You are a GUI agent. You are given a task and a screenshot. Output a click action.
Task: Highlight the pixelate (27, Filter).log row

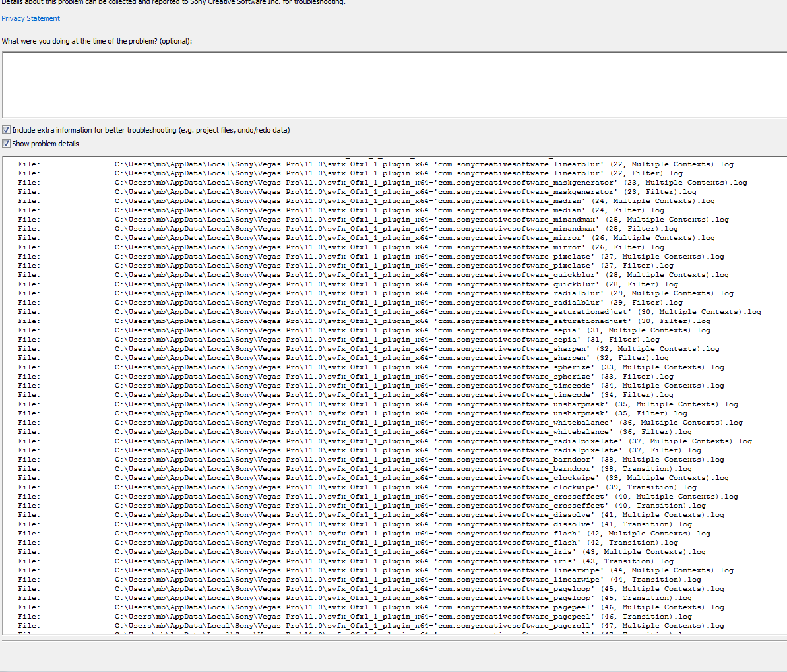346,266
